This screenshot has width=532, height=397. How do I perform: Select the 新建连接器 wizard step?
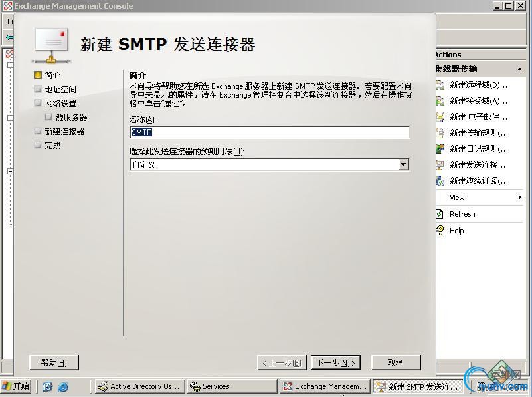click(x=59, y=132)
